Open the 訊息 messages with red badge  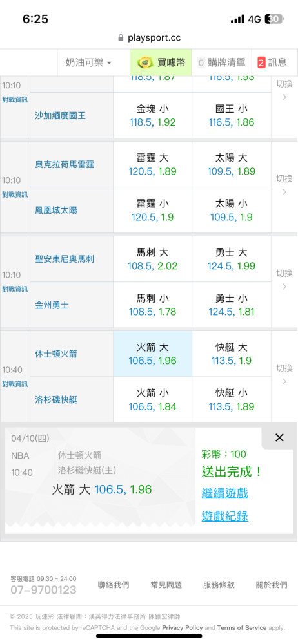272,62
